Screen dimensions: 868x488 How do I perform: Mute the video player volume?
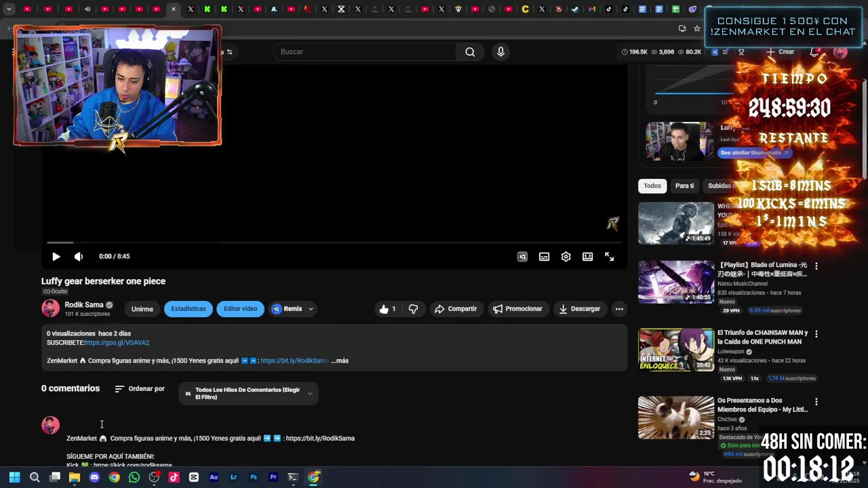79,256
